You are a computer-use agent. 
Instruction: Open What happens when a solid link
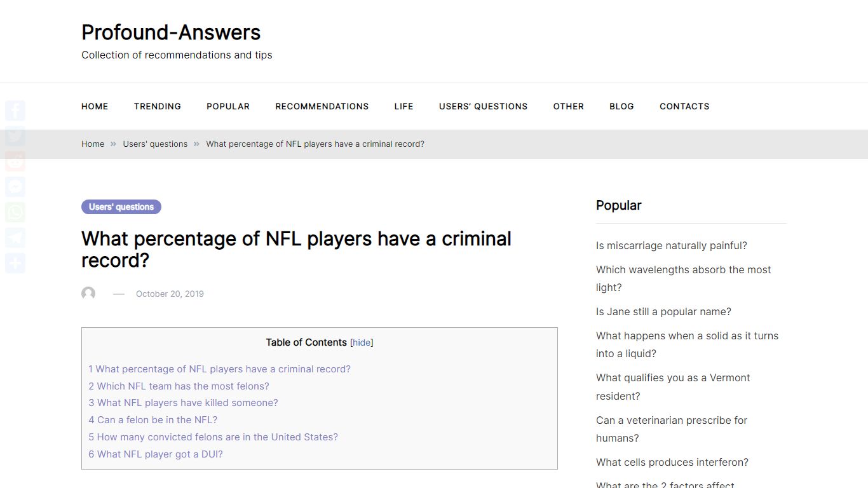click(687, 344)
